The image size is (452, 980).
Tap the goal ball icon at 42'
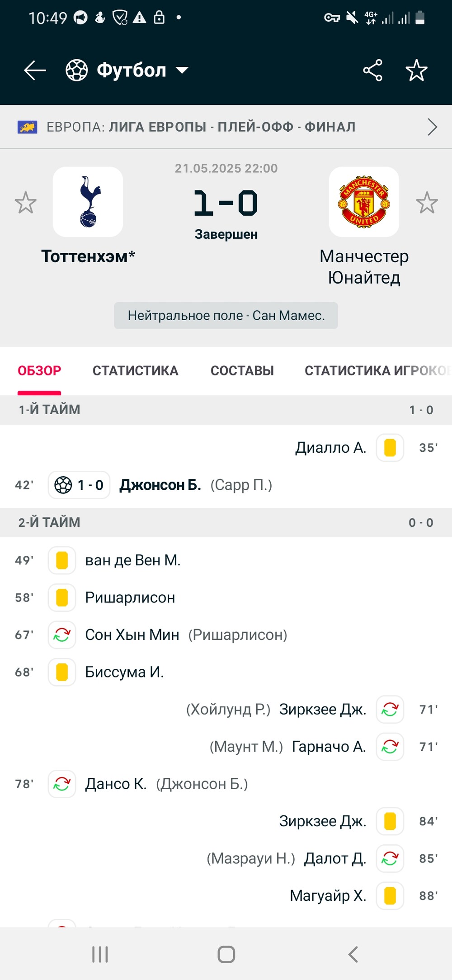point(63,485)
